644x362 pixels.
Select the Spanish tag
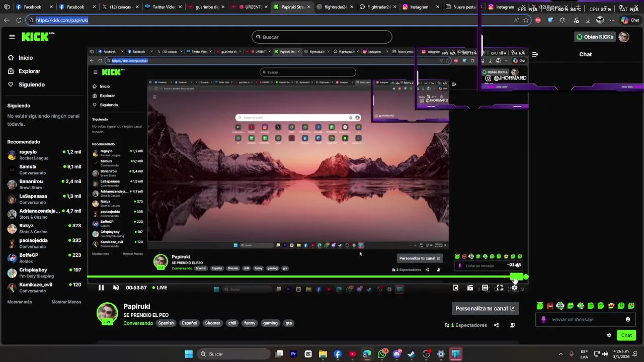pyautogui.click(x=166, y=323)
